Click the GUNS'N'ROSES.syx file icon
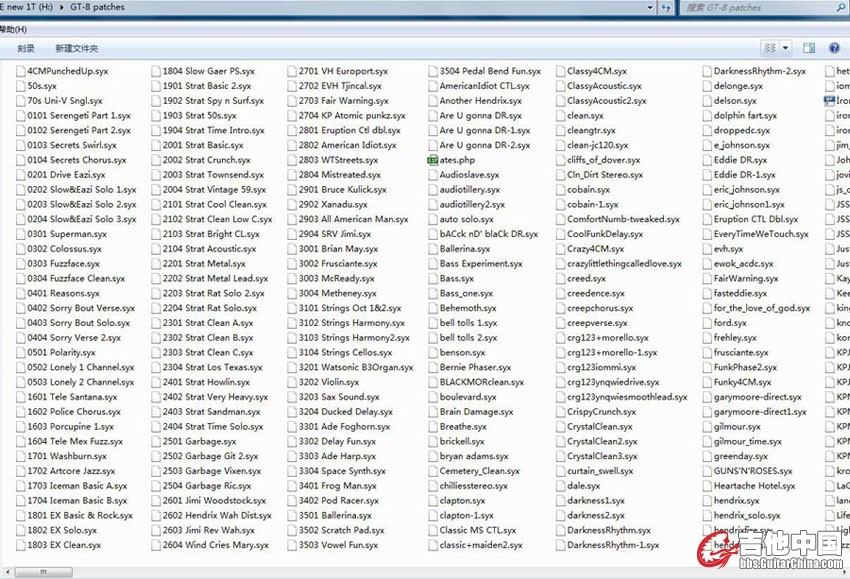850x579 pixels. 706,471
